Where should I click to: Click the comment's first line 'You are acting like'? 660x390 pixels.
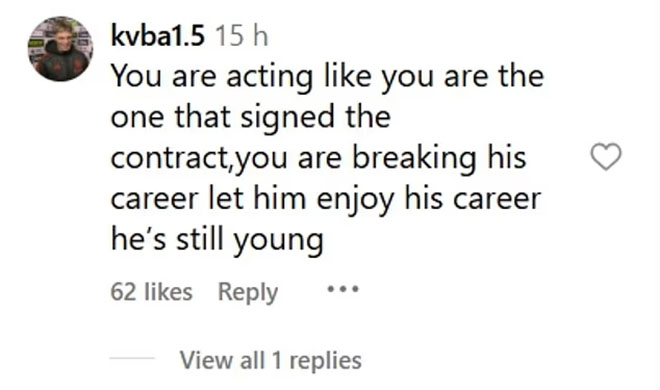[241, 77]
